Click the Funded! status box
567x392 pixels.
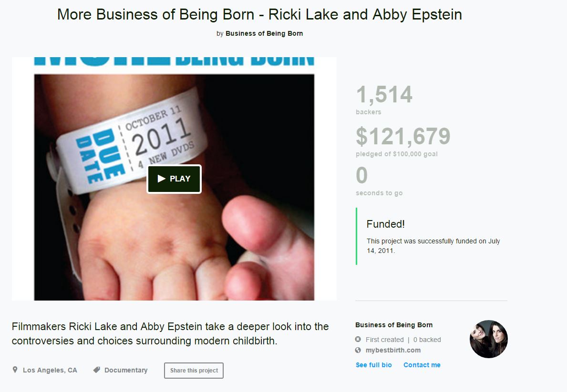coord(431,236)
